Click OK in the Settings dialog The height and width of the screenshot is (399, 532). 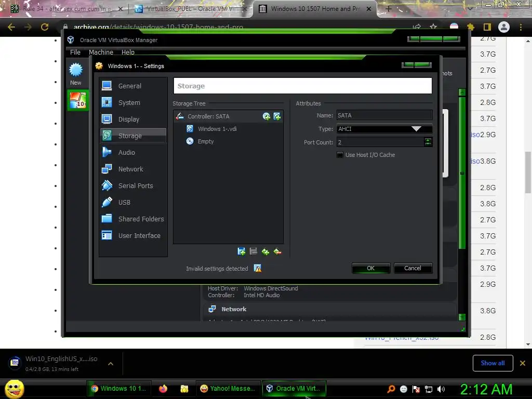[371, 268]
